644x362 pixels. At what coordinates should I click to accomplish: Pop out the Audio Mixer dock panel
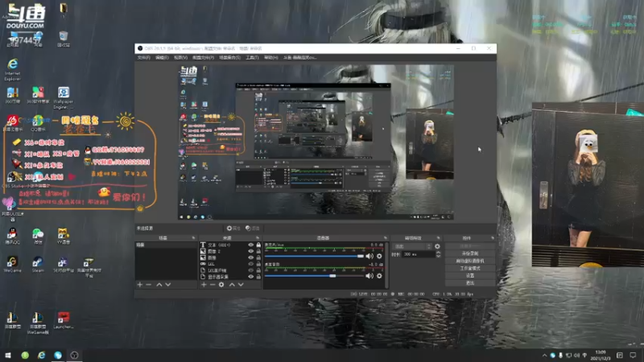pos(386,238)
